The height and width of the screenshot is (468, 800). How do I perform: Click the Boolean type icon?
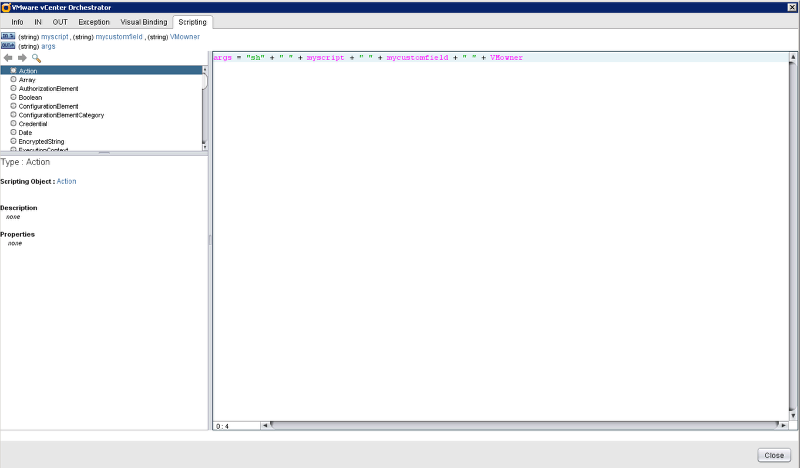click(14, 97)
